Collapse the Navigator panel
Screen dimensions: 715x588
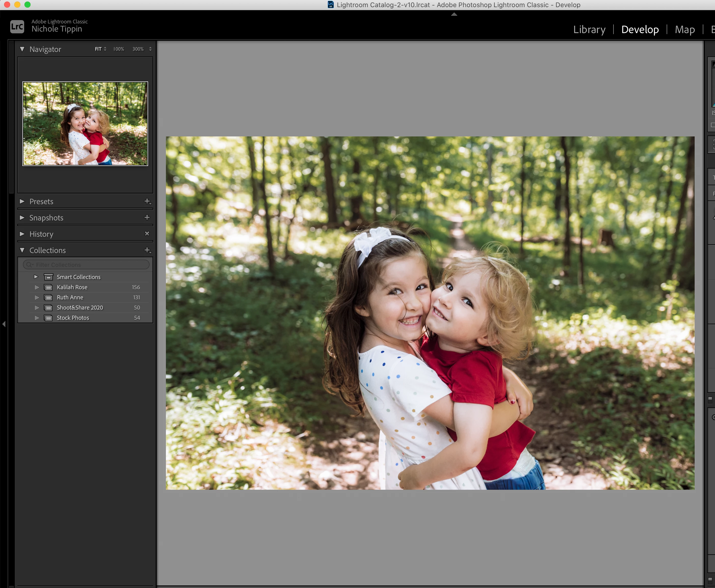coord(22,49)
